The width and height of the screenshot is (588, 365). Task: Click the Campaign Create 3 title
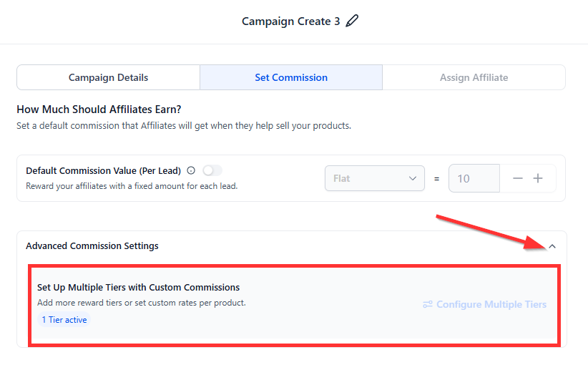pyautogui.click(x=290, y=21)
